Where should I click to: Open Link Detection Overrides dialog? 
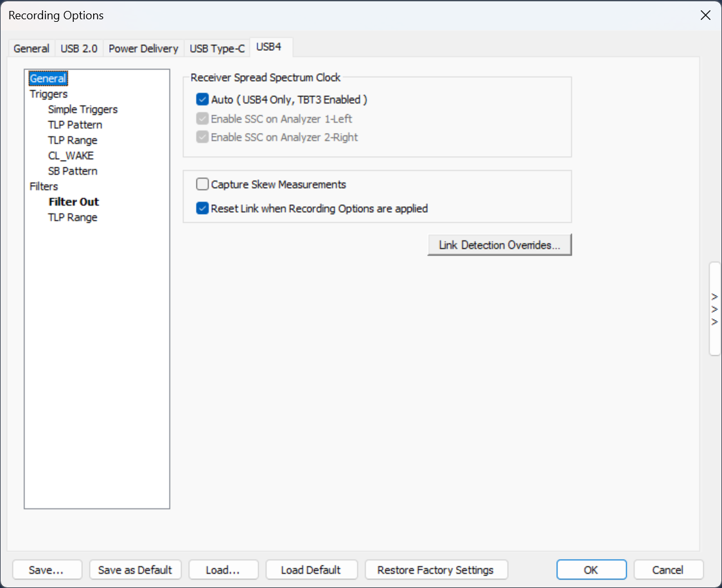coord(499,245)
